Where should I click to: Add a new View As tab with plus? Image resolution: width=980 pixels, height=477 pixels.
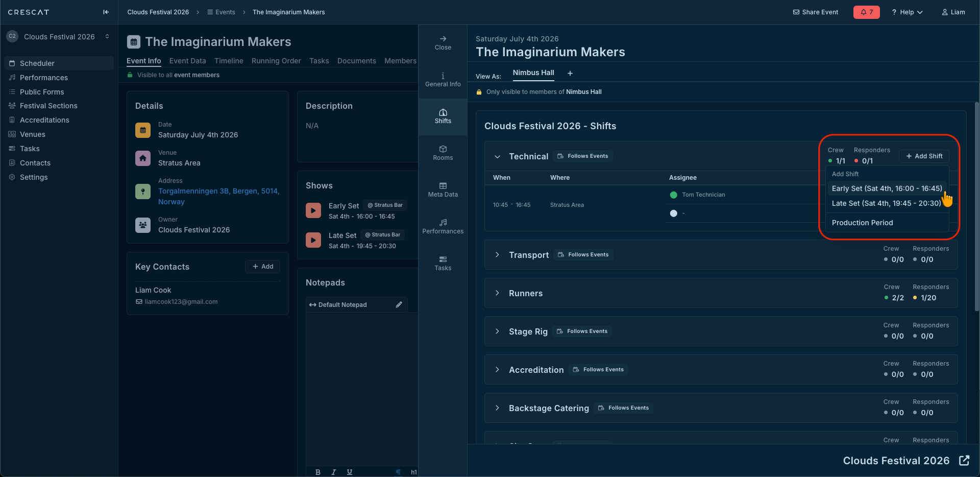570,74
